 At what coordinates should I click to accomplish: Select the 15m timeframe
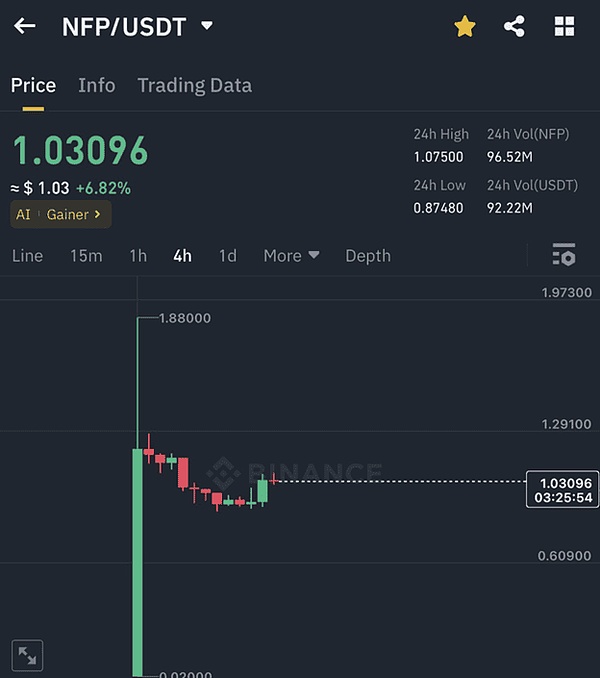pyautogui.click(x=86, y=256)
